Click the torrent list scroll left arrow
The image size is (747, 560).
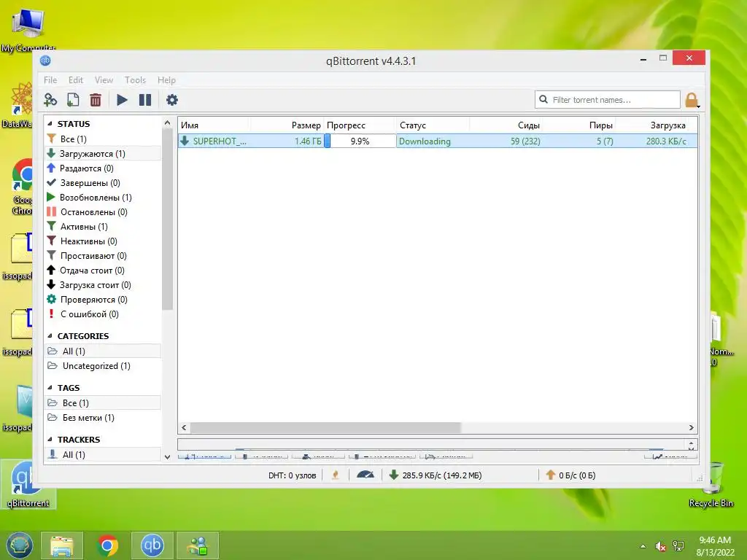click(x=184, y=427)
